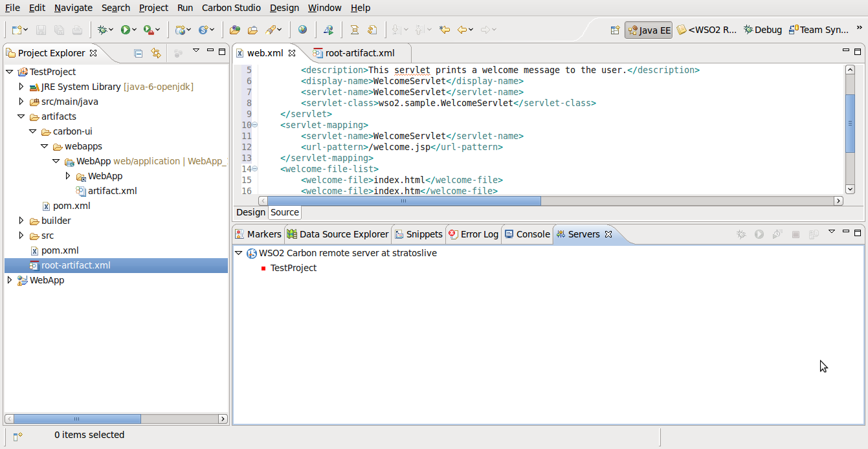Open the Run button dropdown arrow

click(134, 30)
